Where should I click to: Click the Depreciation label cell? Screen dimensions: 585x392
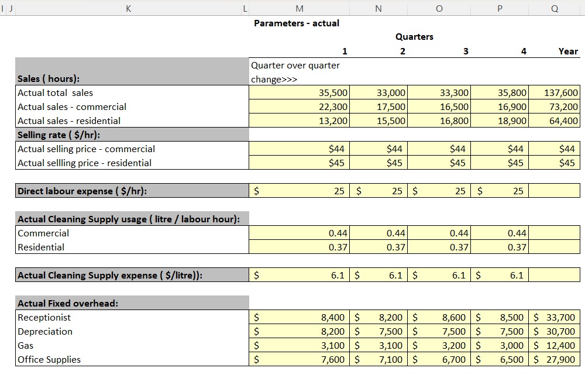(x=46, y=331)
